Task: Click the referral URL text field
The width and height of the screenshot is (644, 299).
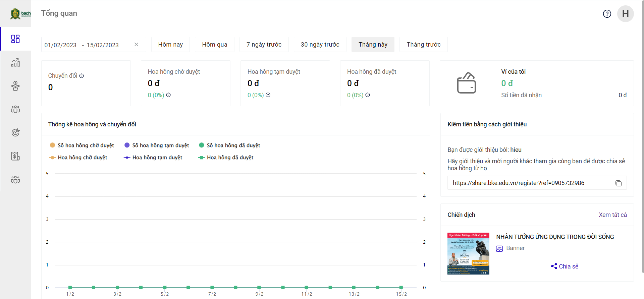Action: [x=530, y=183]
